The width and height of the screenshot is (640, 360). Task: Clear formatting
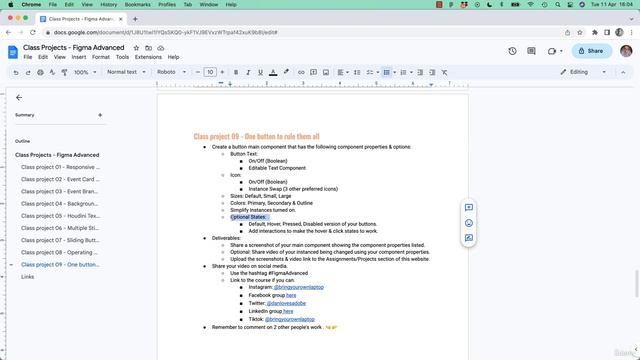click(x=444, y=72)
